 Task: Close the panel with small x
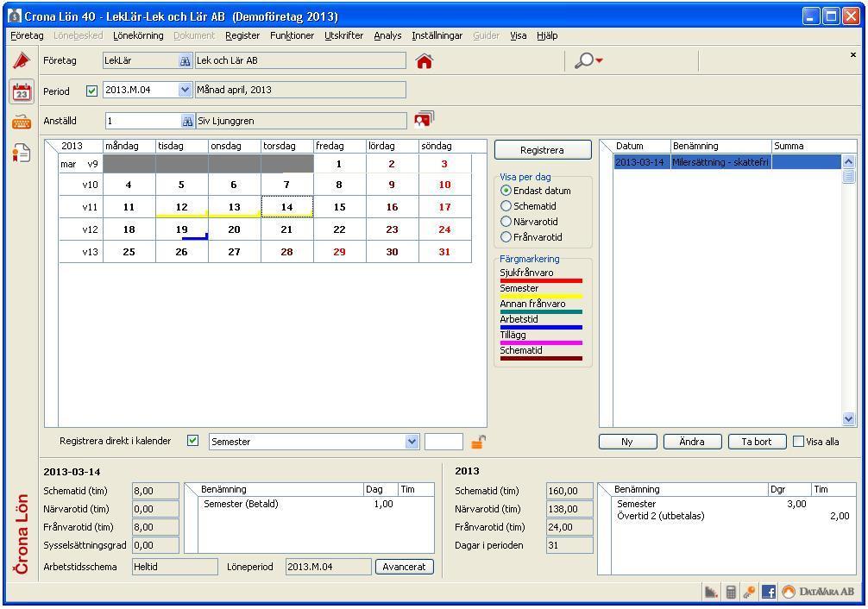[x=853, y=55]
